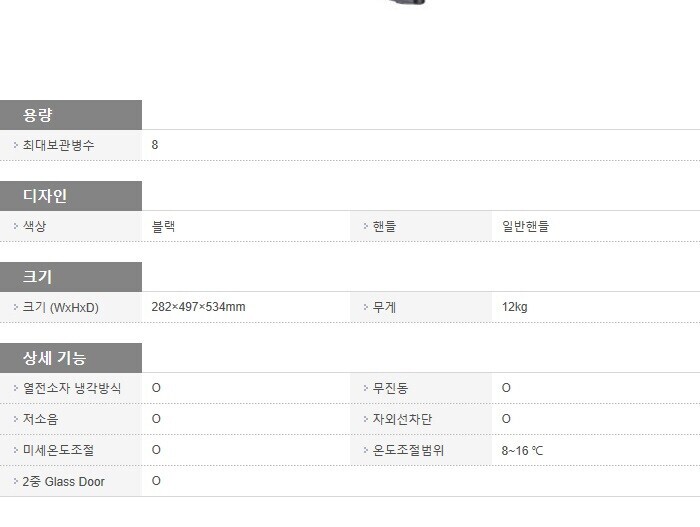Click the arrow bullet beside 핸들
The image size is (700, 527).
(365, 226)
